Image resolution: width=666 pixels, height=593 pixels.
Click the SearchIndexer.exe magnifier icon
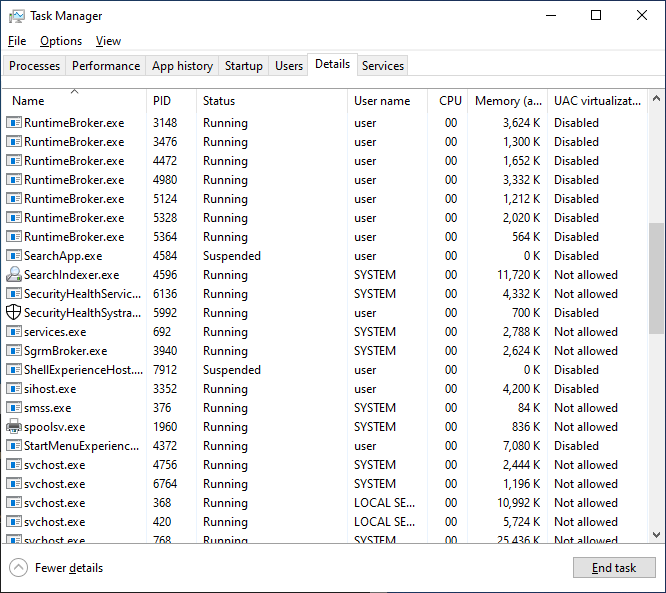(x=14, y=275)
